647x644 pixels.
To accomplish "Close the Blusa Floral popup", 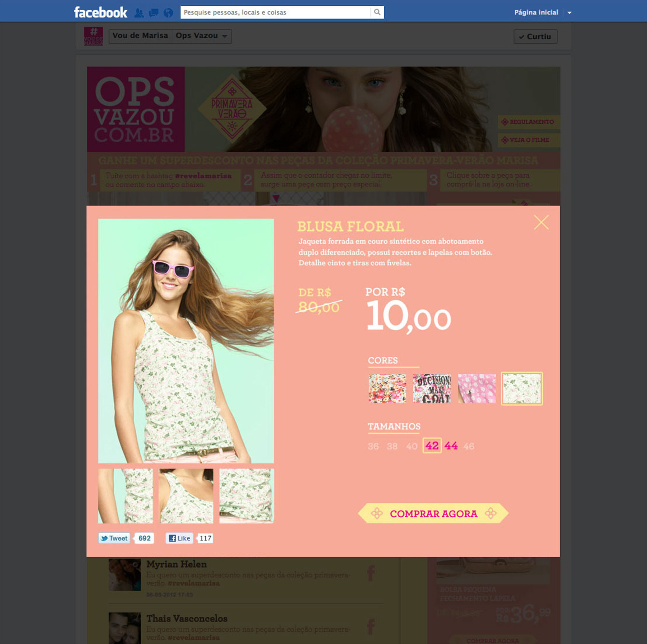I will [x=541, y=222].
